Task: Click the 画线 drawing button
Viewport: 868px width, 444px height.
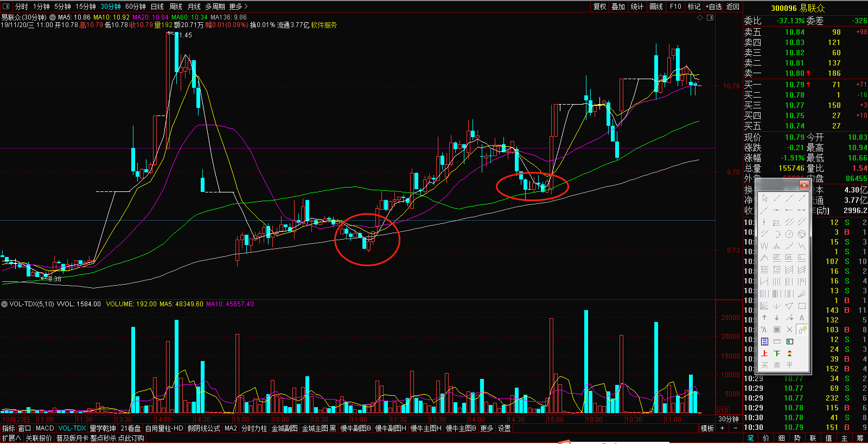Action: click(656, 7)
